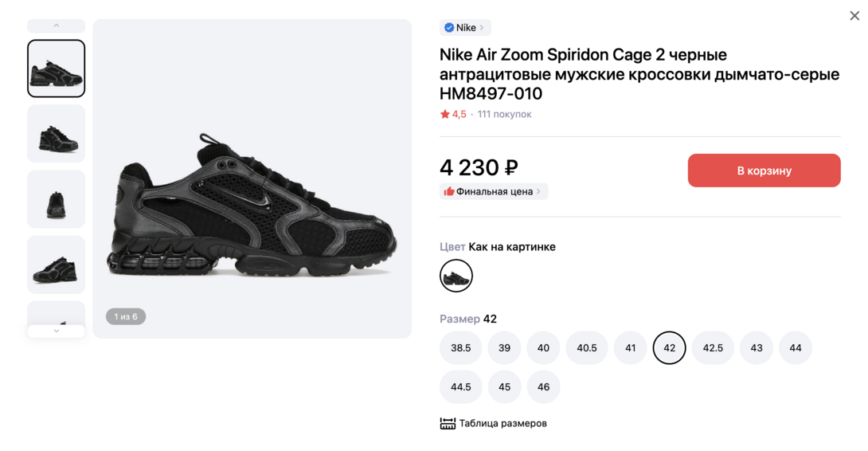Viewport: 868px width, 451px height.
Task: Pick size 44.5
Action: point(460,387)
